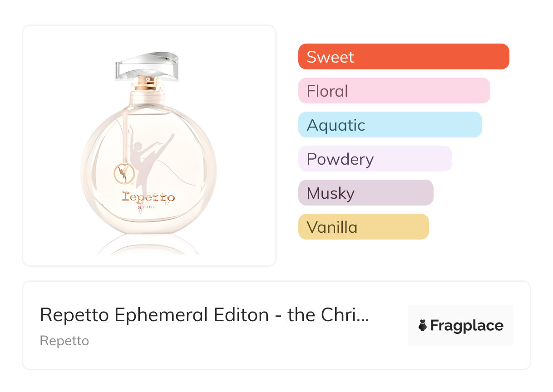
Task: Click the silver perfume bottle cap
Action: click(x=147, y=64)
